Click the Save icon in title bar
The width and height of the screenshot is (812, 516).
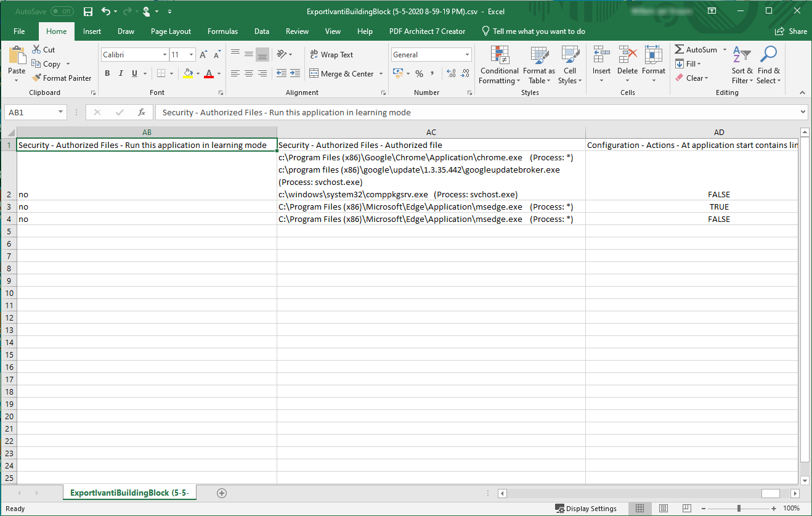point(88,12)
